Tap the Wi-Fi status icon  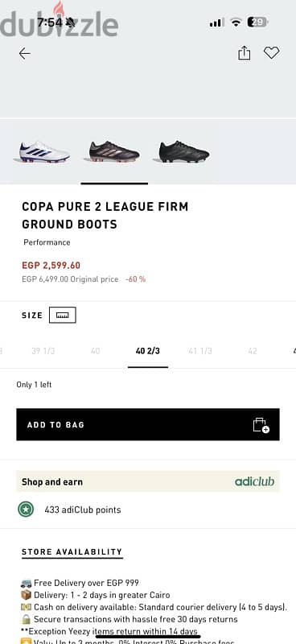pyautogui.click(x=236, y=23)
